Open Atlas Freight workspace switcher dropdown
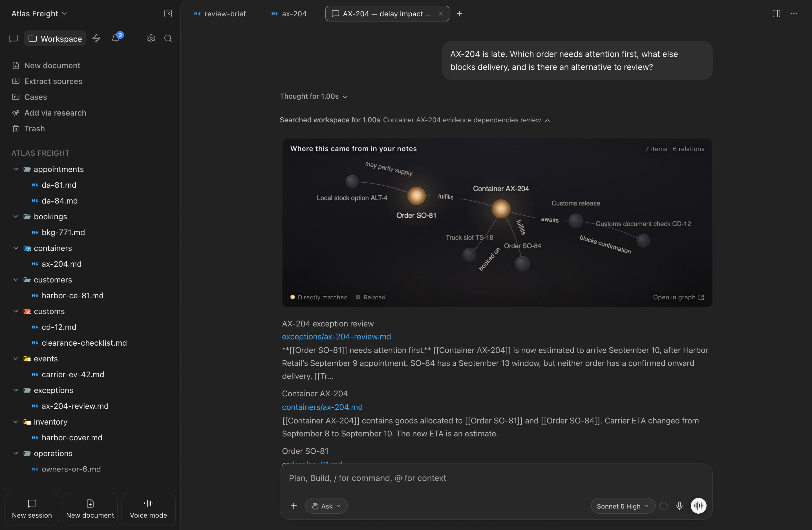The height and width of the screenshot is (530, 812). tap(39, 14)
